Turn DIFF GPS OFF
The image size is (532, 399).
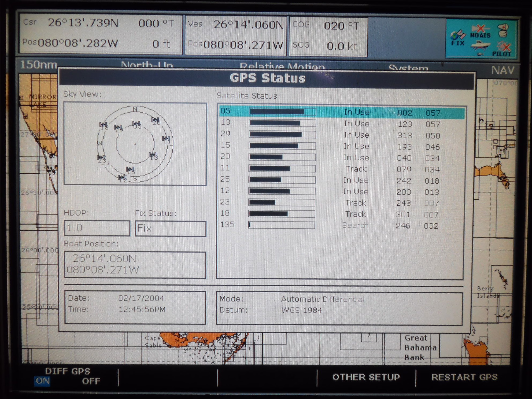(x=91, y=381)
